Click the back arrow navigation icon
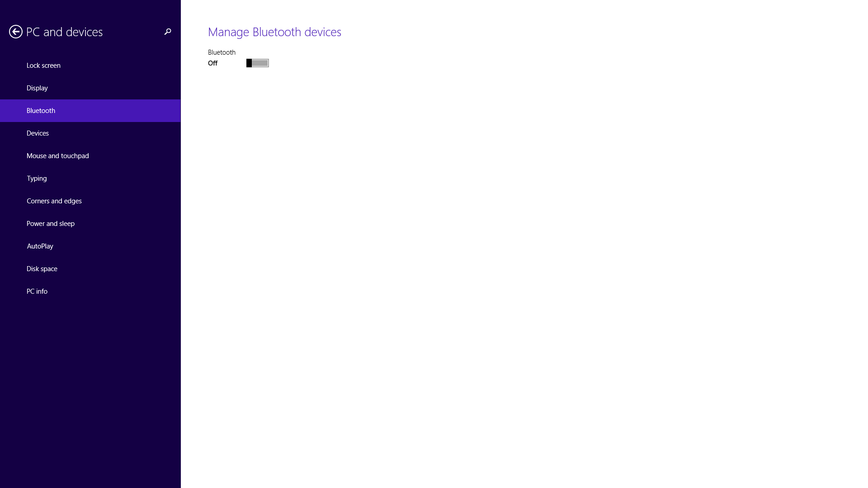This screenshot has width=868, height=488. [x=15, y=32]
